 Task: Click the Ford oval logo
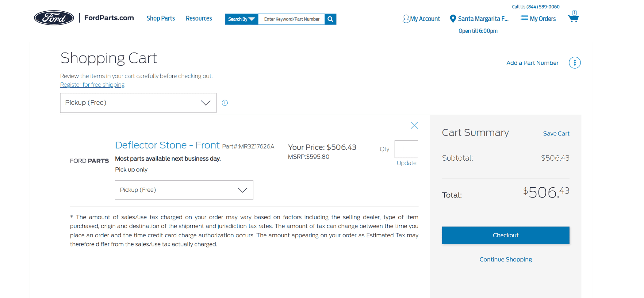pos(54,18)
